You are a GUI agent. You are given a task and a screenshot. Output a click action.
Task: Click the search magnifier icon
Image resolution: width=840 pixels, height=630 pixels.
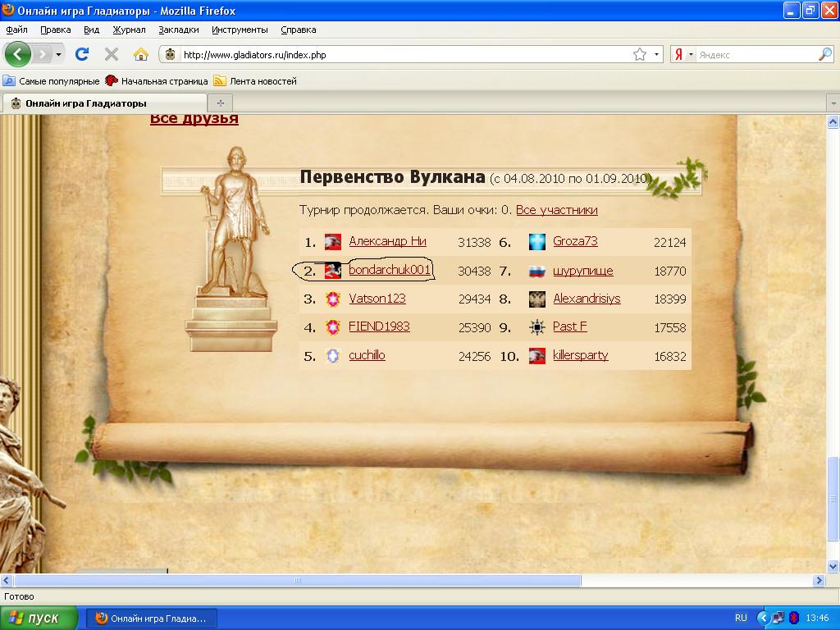click(824, 54)
